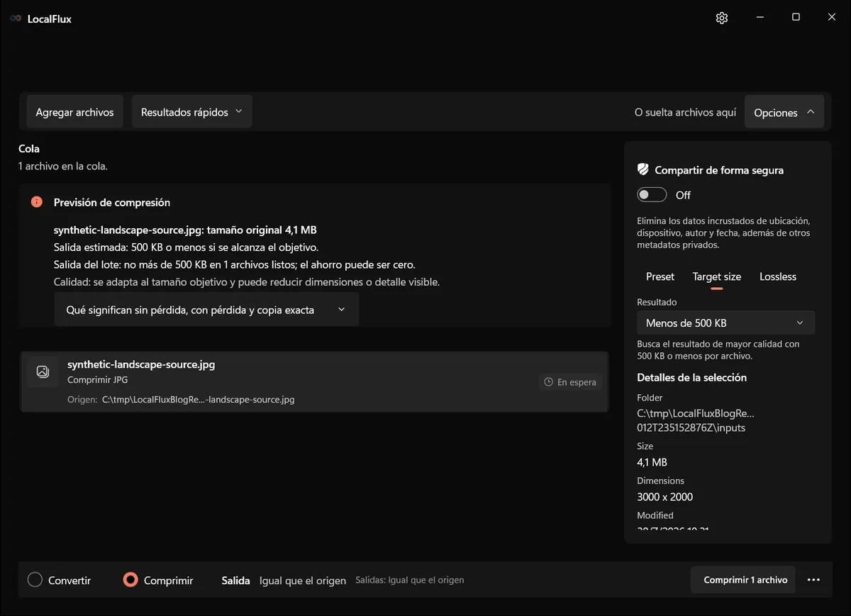Click the Previsión de compresión heading

coord(112,202)
